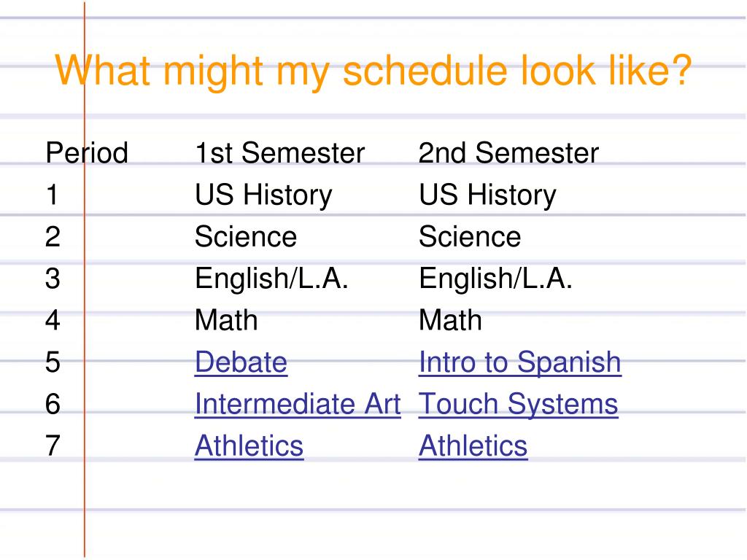Screen dimensions: 747x560
Task: Select English/L.A. in 1st Semester
Action: point(271,279)
